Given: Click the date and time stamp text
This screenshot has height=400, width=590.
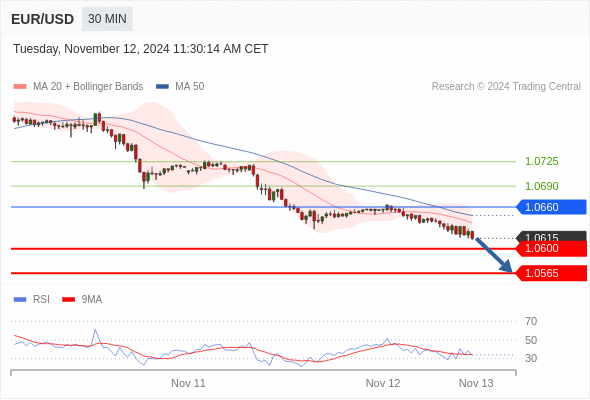Looking at the screenshot, I should 140,49.
